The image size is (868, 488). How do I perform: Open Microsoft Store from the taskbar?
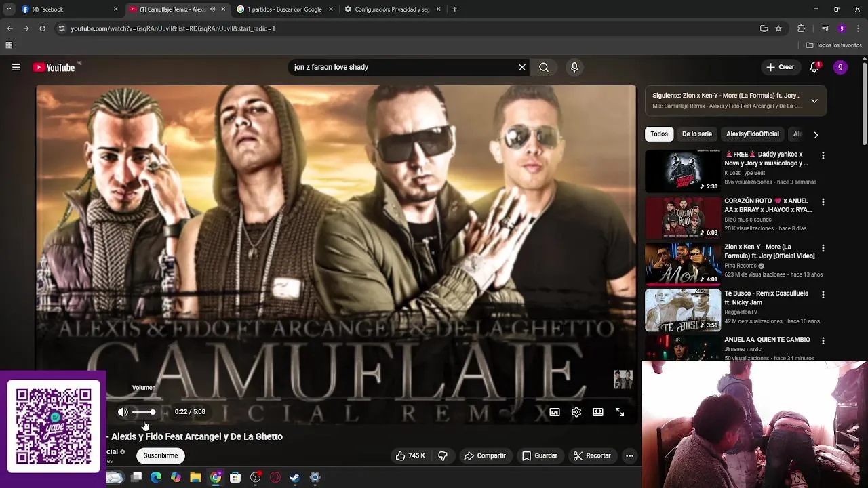click(235, 477)
